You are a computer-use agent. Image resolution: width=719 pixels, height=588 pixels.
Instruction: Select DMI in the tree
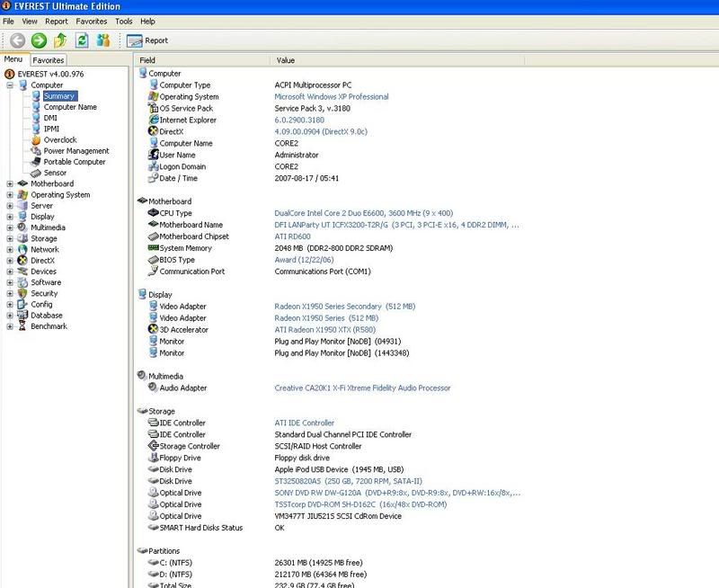click(50, 118)
